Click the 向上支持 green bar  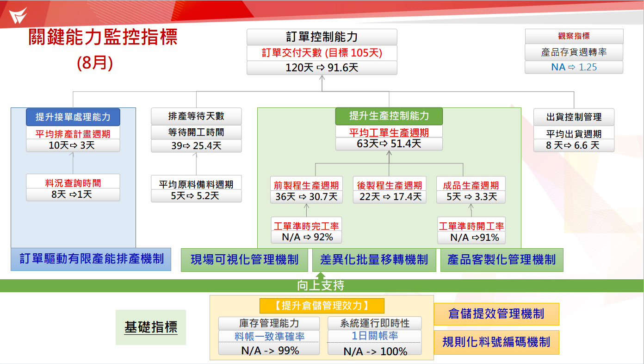322,285
